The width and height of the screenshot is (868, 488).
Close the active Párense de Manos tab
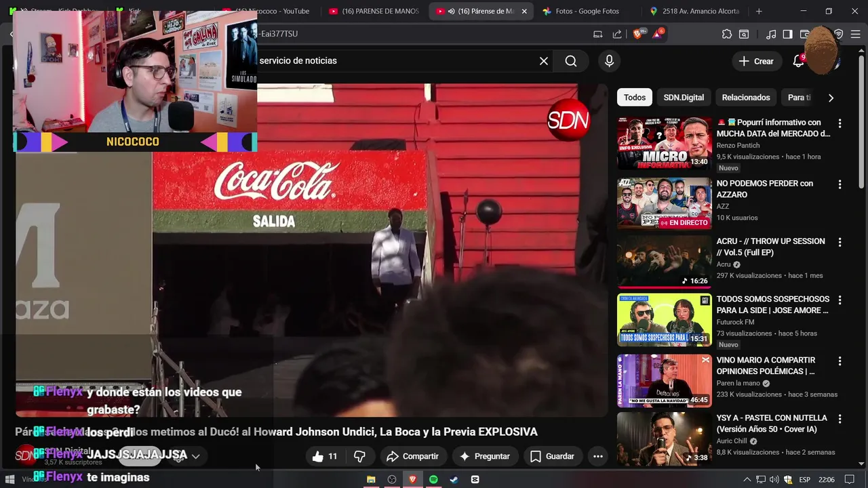524,12
